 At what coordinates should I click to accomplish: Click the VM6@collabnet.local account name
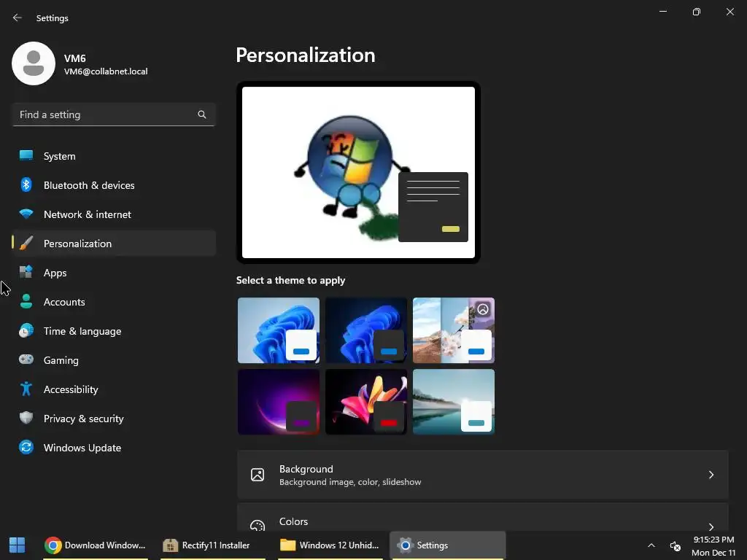[106, 71]
